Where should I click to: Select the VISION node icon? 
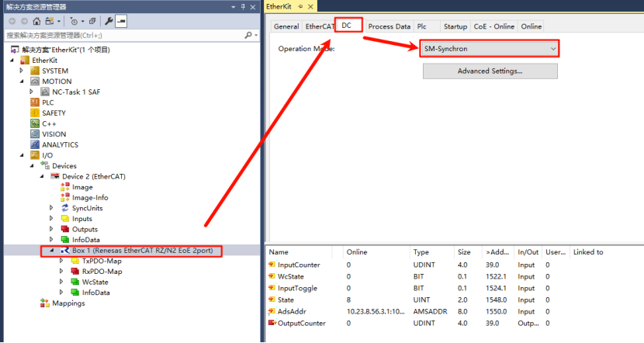[x=35, y=134]
